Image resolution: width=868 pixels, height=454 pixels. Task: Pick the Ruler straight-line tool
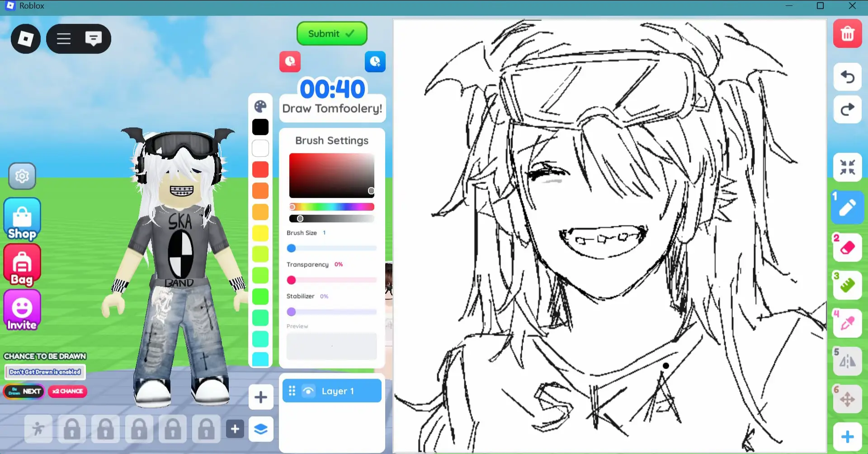(x=848, y=285)
